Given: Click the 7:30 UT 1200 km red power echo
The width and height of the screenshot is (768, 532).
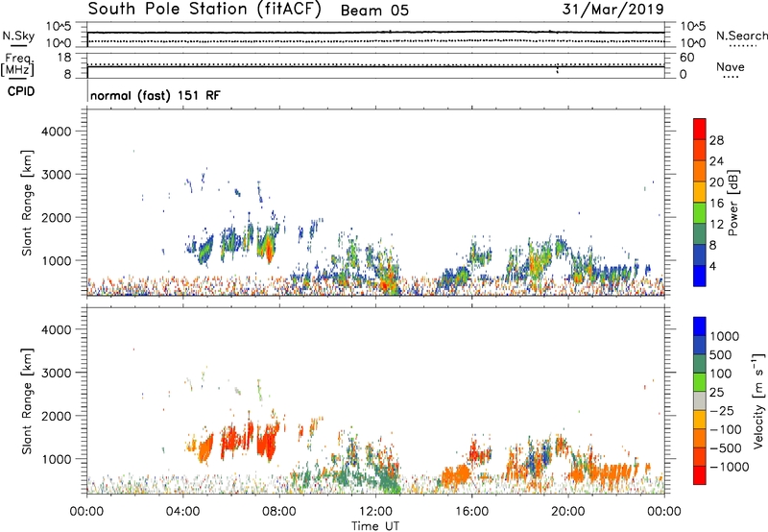Looking at the screenshot, I should 269,249.
